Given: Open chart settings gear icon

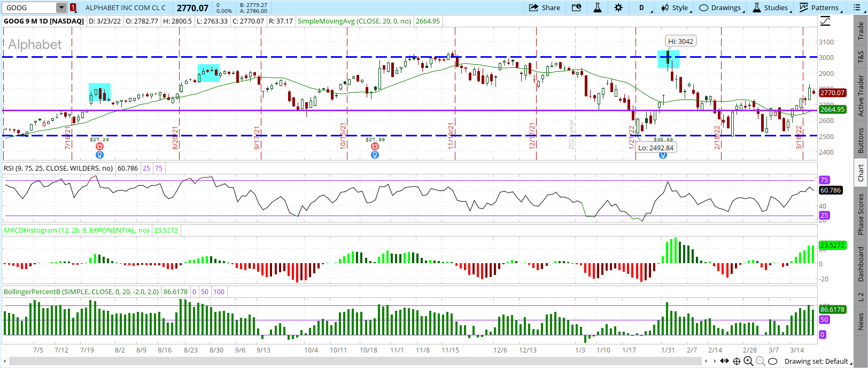Looking at the screenshot, I should point(618,7).
